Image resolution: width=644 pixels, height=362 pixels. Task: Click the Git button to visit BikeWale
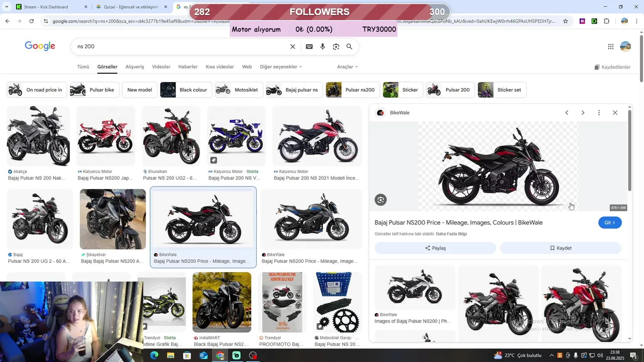[610, 223]
